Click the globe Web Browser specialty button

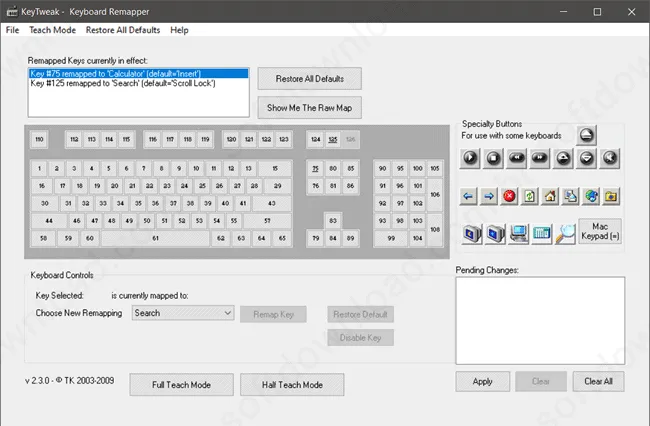point(591,196)
